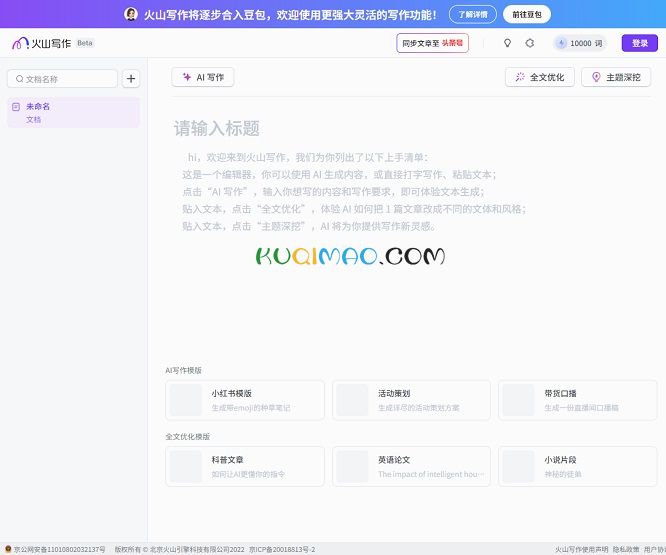
Task: Click 同步文章至头条号 button
Action: [x=432, y=43]
